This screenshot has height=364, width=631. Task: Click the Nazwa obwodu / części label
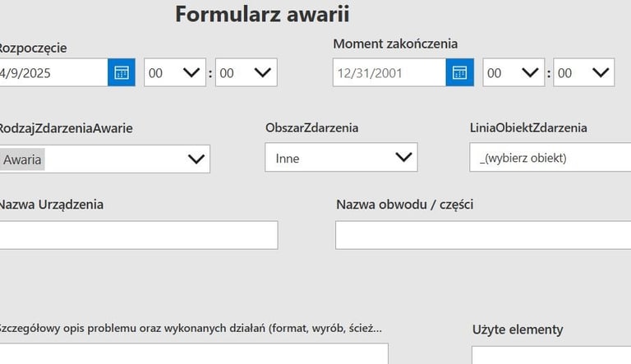(405, 205)
